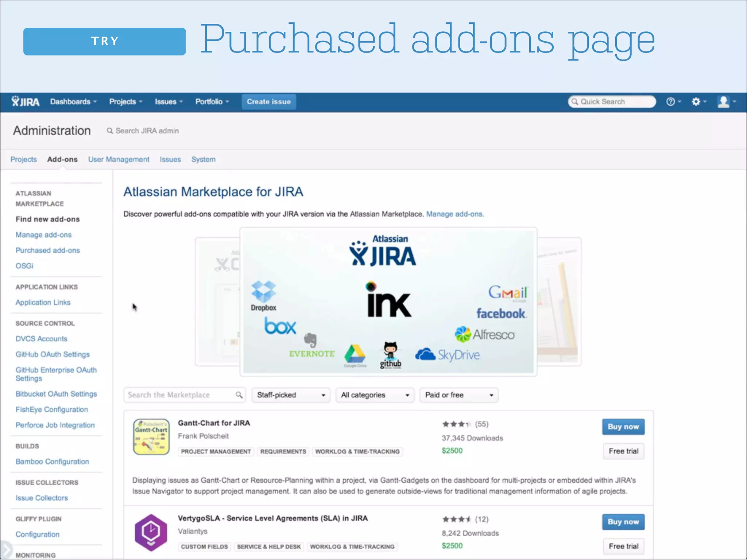The image size is (747, 560).
Task: Open FishEye Configuration
Action: pos(51,409)
